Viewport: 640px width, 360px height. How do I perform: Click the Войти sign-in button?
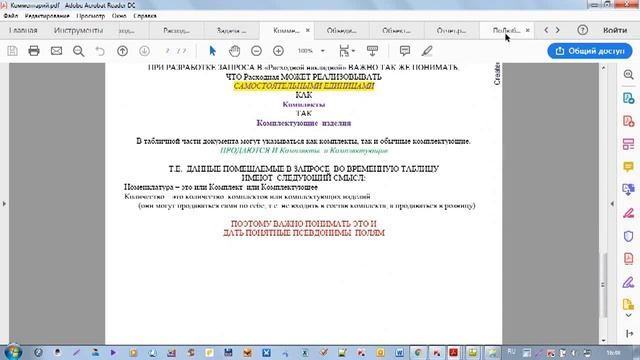pyautogui.click(x=615, y=30)
